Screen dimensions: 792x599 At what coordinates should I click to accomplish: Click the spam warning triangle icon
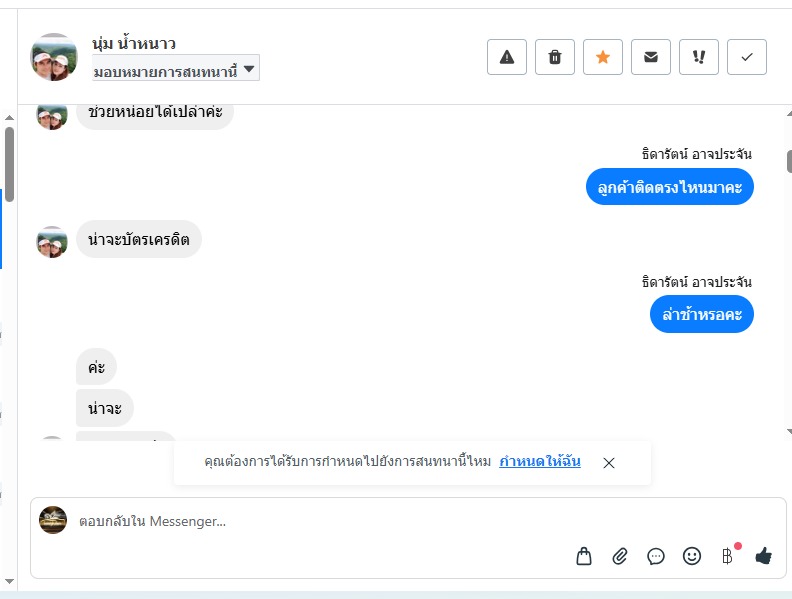[x=507, y=57]
